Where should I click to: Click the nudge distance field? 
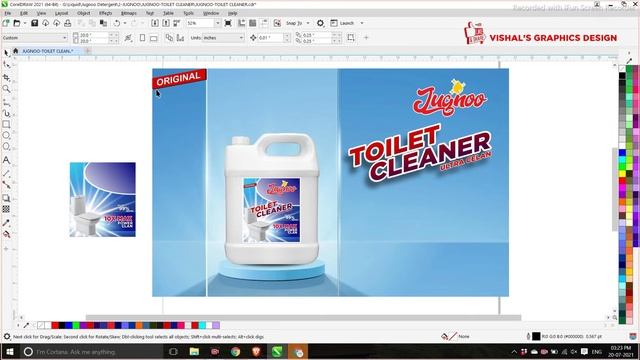[x=270, y=38]
